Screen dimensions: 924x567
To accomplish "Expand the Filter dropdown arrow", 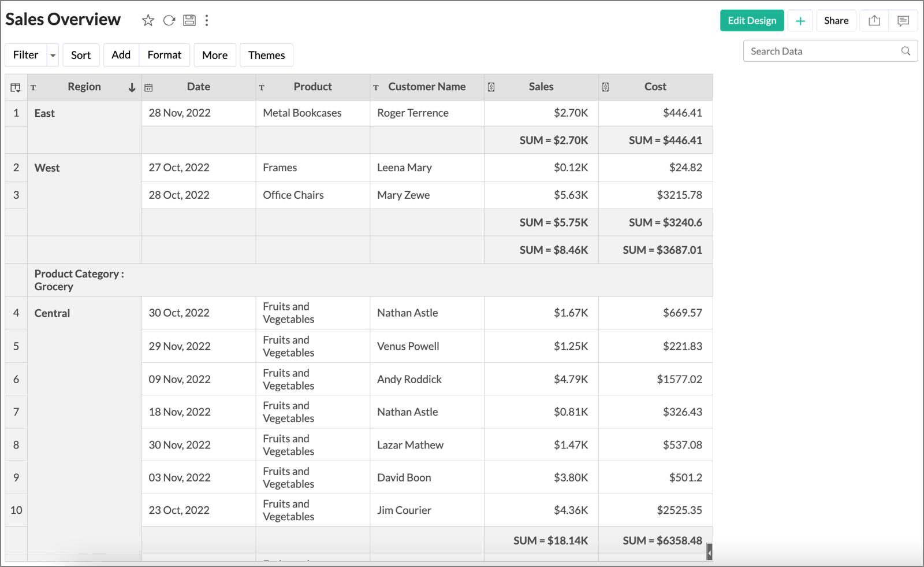I will pos(53,55).
